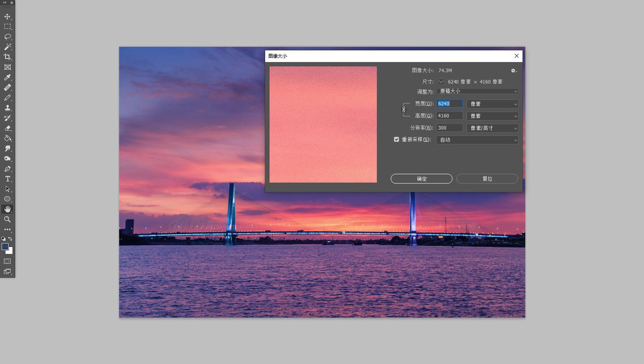Select the Move tool
Viewport: 644px width, 364px height.
(x=7, y=17)
